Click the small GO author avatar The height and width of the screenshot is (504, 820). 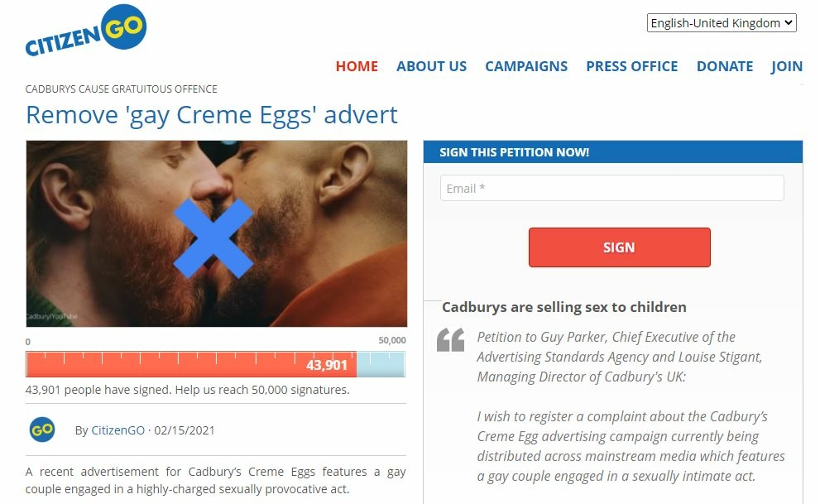tap(42, 430)
